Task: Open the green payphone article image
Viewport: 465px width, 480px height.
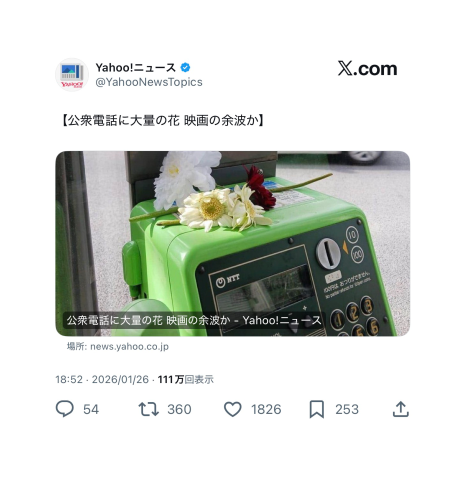Action: [232, 243]
